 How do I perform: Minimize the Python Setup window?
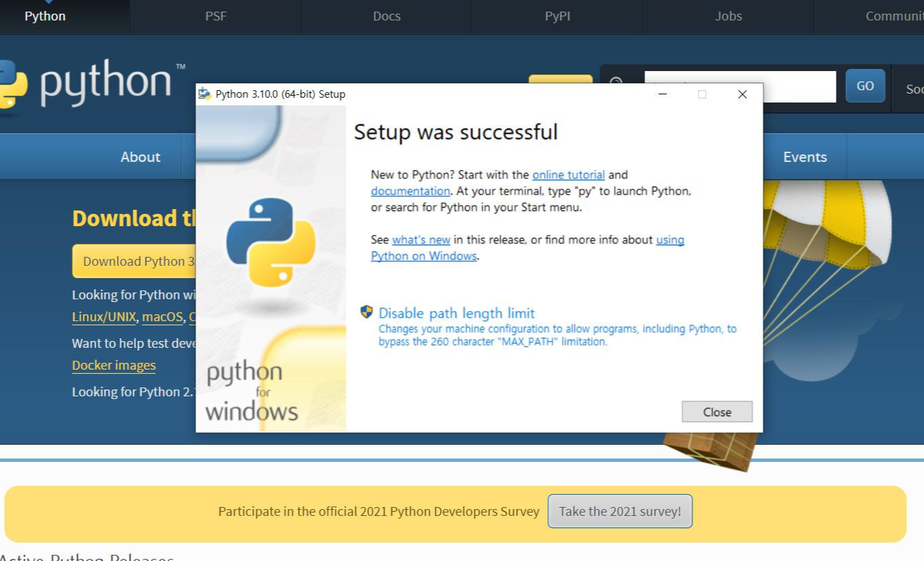tap(662, 94)
